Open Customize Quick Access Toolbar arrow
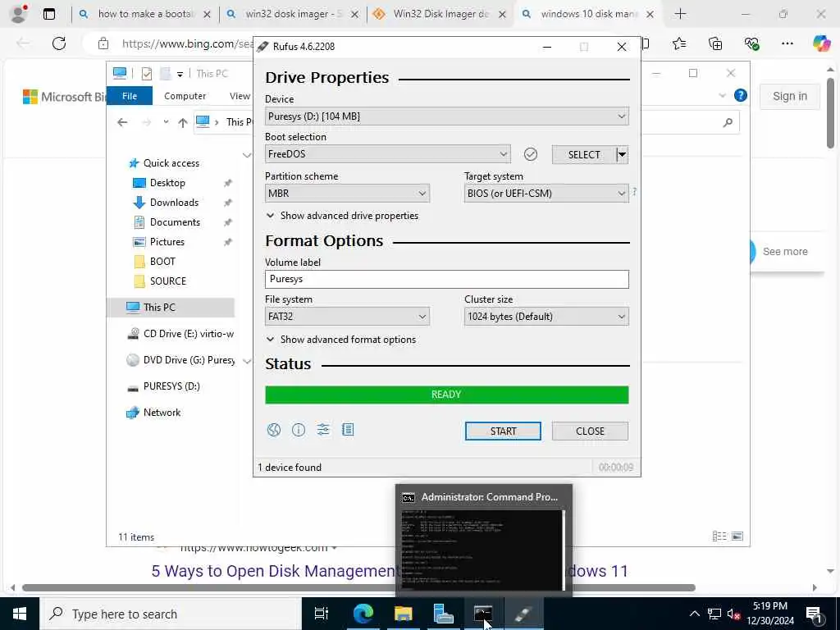The height and width of the screenshot is (630, 840). coord(180,74)
